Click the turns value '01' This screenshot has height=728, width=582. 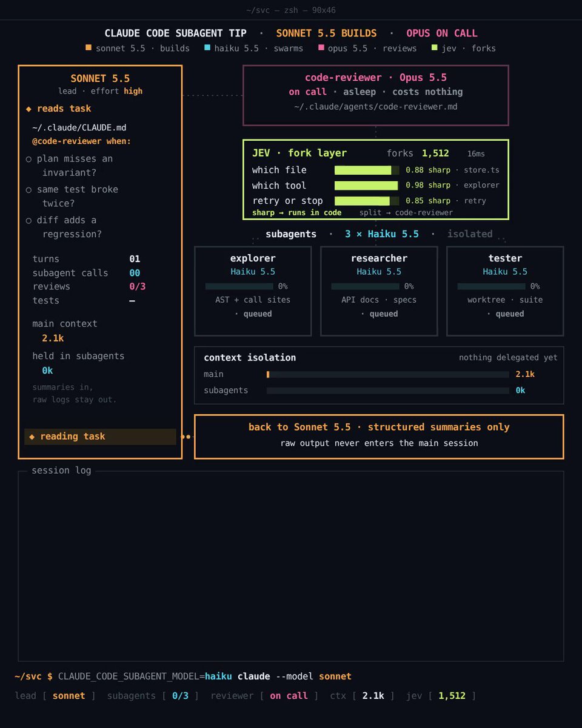click(135, 259)
